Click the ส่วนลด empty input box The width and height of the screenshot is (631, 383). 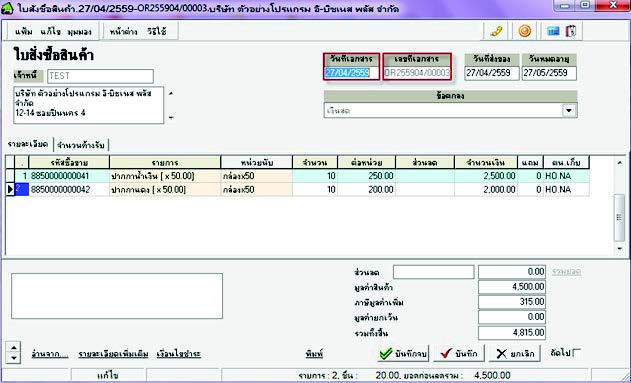tap(433, 272)
